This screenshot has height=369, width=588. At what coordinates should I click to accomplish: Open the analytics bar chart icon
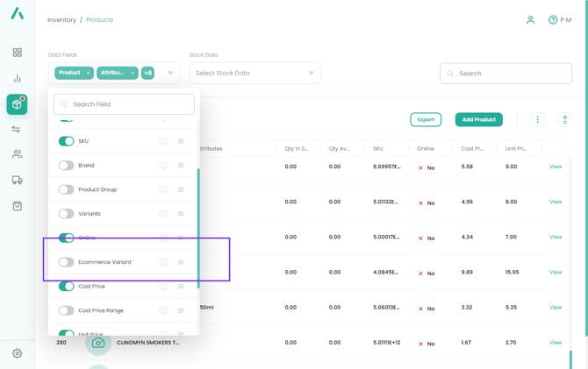click(x=17, y=79)
